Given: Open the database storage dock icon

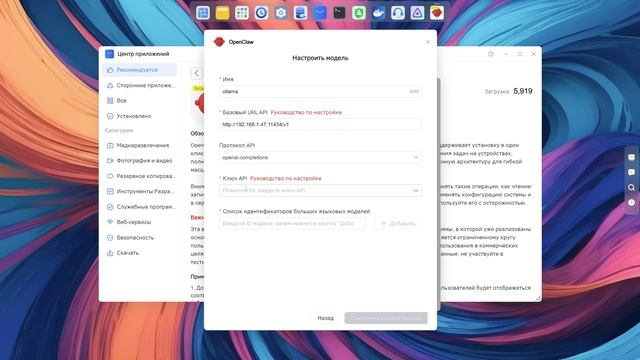Looking at the screenshot, I should (x=300, y=13).
